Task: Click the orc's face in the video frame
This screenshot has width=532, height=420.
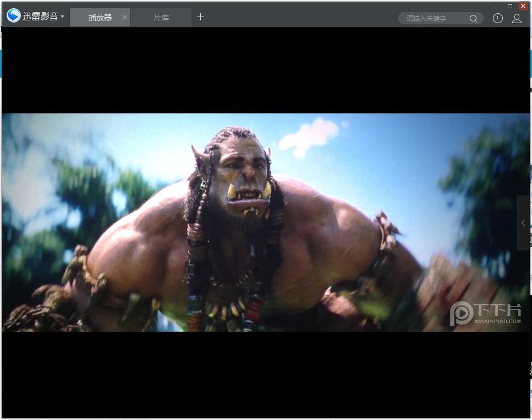Action: (x=242, y=173)
